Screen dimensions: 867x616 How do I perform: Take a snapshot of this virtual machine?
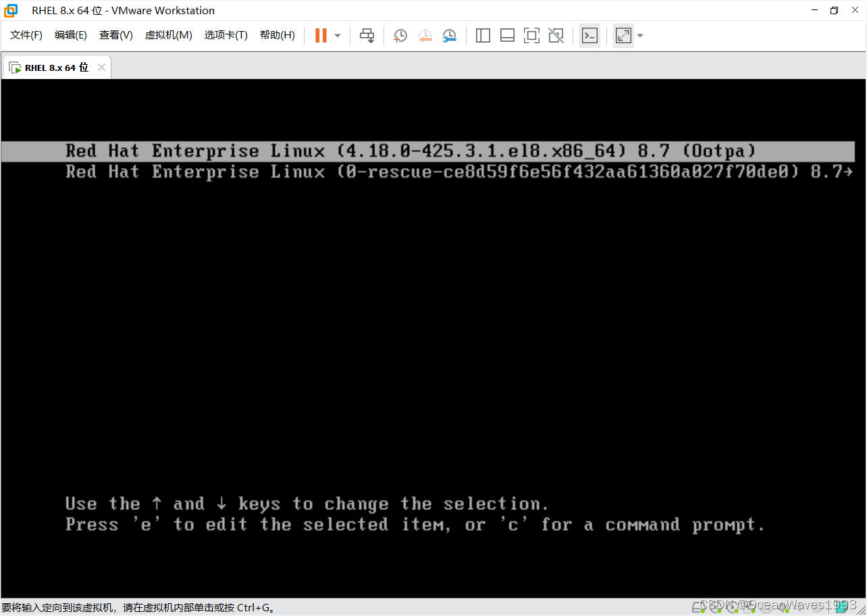(x=400, y=36)
